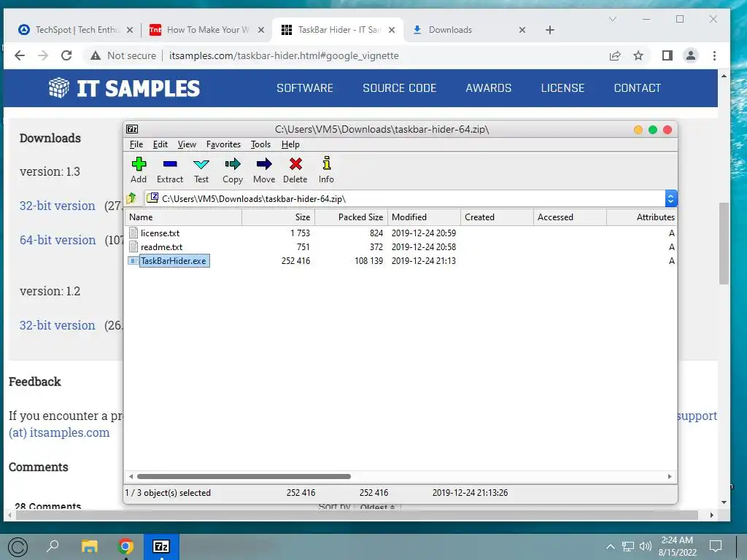This screenshot has width=747, height=560.
Task: Sort by the Packed Size column
Action: pyautogui.click(x=351, y=217)
